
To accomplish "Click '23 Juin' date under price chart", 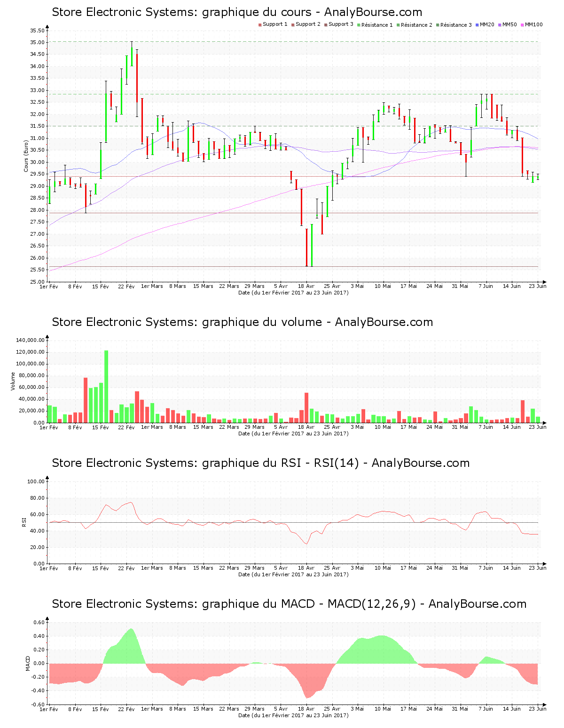I will tap(538, 286).
